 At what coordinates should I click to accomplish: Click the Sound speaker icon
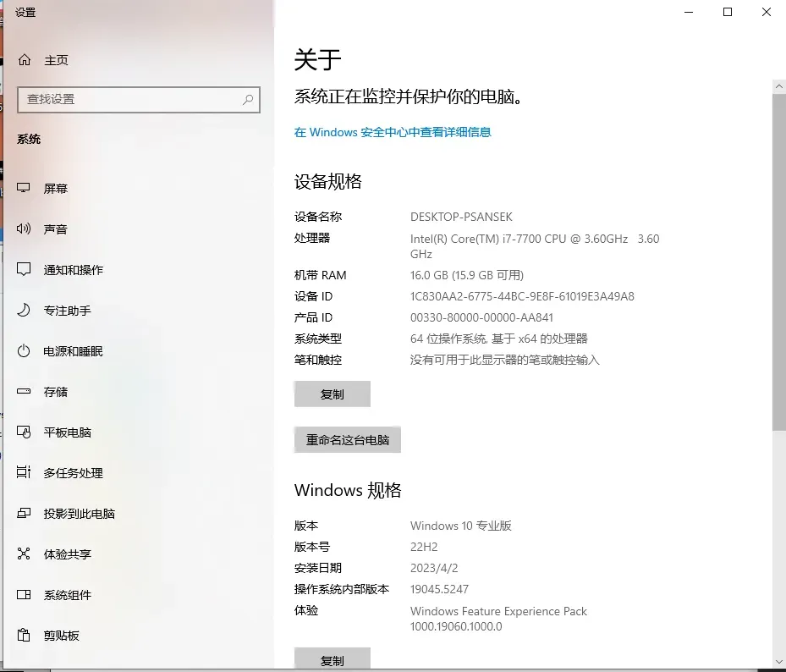click(24, 229)
